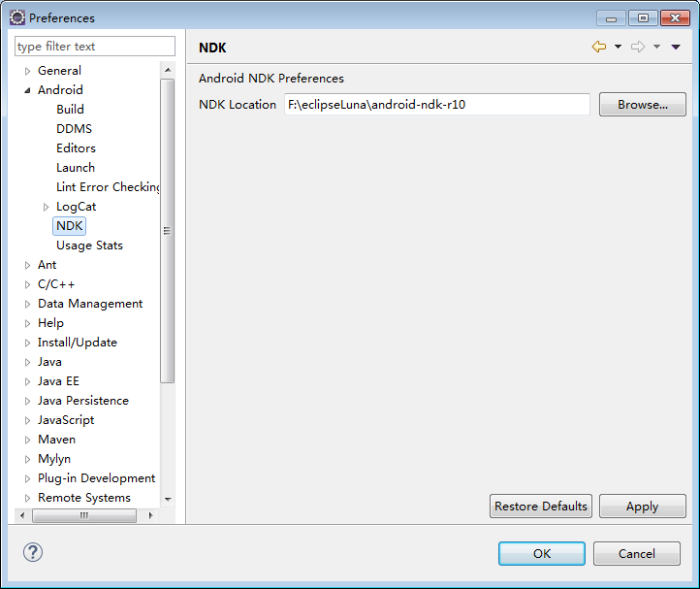Click the Browse... button

coord(643,105)
